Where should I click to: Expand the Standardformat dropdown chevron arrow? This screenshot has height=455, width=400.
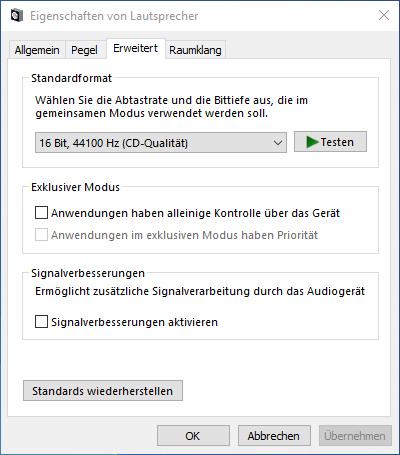(278, 143)
